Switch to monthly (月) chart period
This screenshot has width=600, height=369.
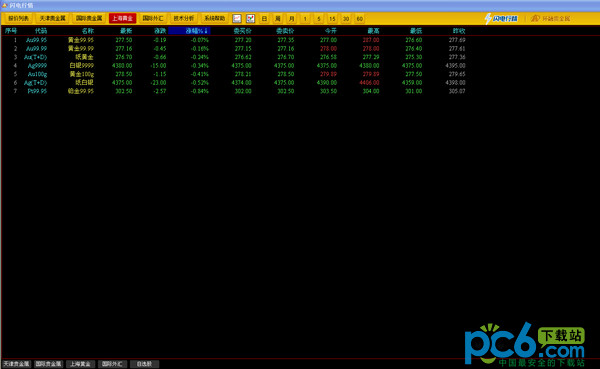coord(292,18)
